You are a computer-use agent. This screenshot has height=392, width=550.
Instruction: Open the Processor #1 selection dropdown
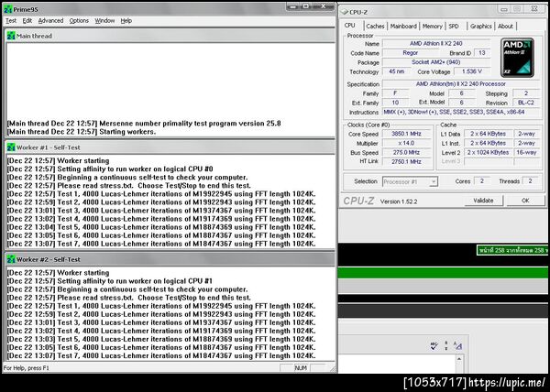(410, 182)
